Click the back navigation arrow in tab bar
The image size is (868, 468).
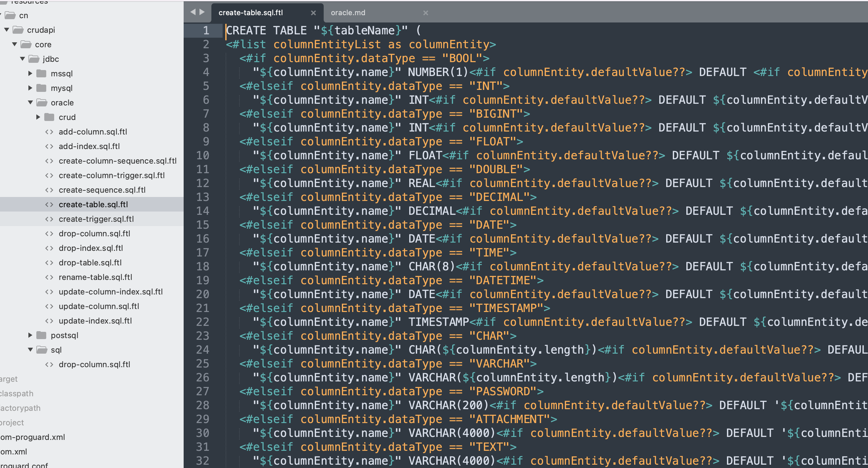[x=193, y=12]
